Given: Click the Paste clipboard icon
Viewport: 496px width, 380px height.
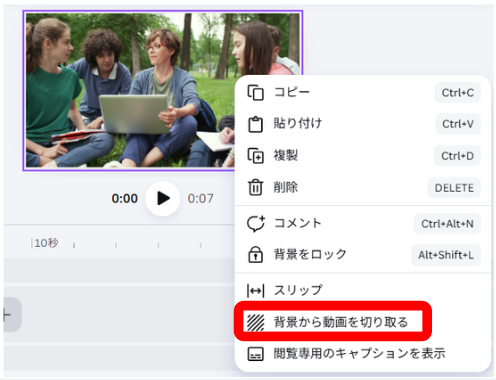Looking at the screenshot, I should (255, 124).
